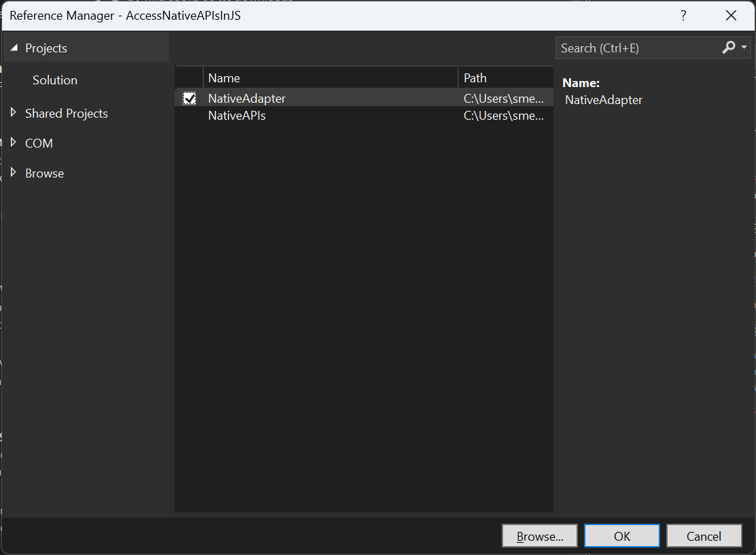756x555 pixels.
Task: Click OK to add the reference
Action: 621,535
